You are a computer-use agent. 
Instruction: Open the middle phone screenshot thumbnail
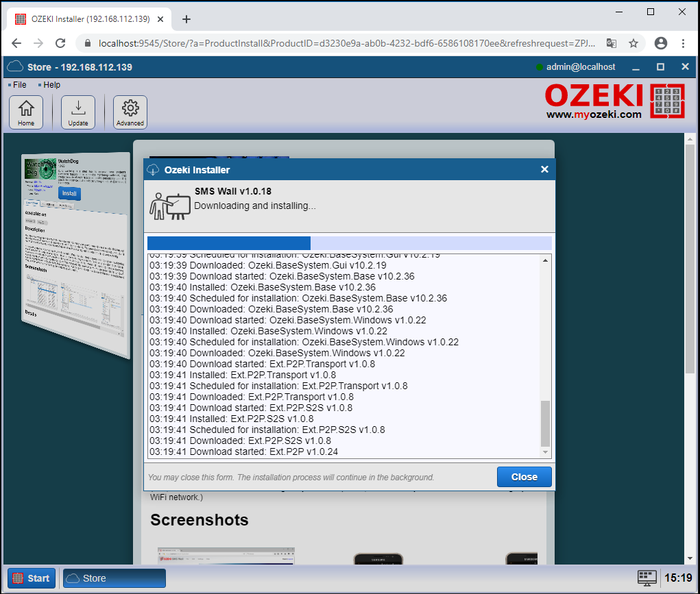pos(378,558)
